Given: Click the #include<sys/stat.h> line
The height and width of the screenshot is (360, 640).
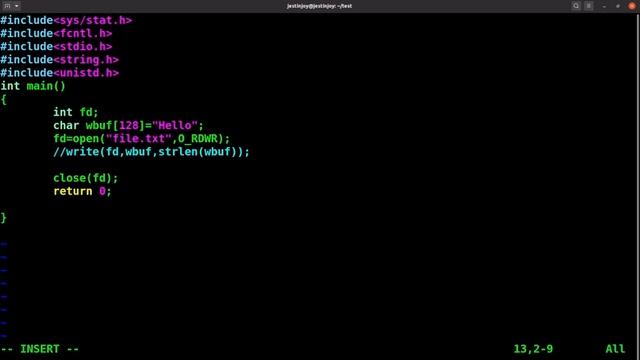Looking at the screenshot, I should click(x=66, y=20).
